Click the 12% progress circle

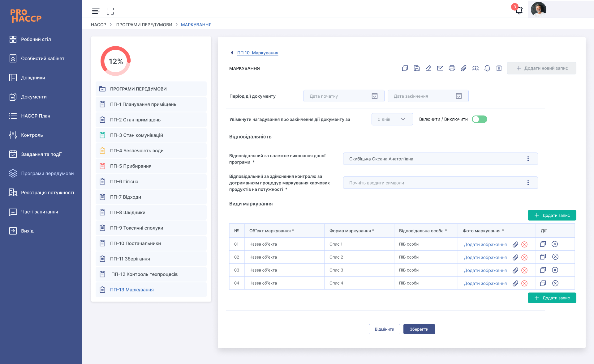[116, 61]
